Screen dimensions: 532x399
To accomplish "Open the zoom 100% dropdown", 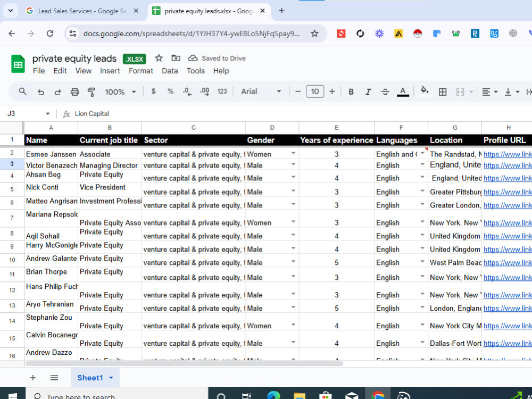I will pyautogui.click(x=120, y=92).
